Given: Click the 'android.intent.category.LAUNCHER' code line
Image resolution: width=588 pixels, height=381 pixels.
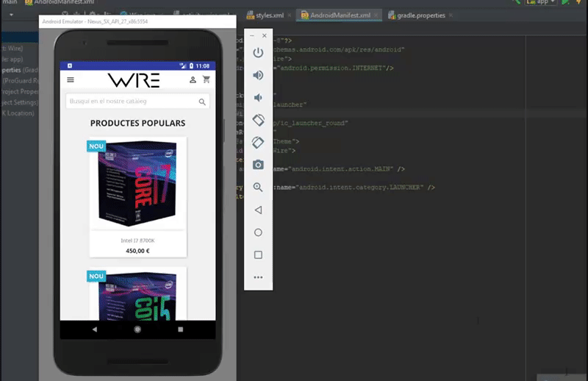Looking at the screenshot, I should 354,188.
